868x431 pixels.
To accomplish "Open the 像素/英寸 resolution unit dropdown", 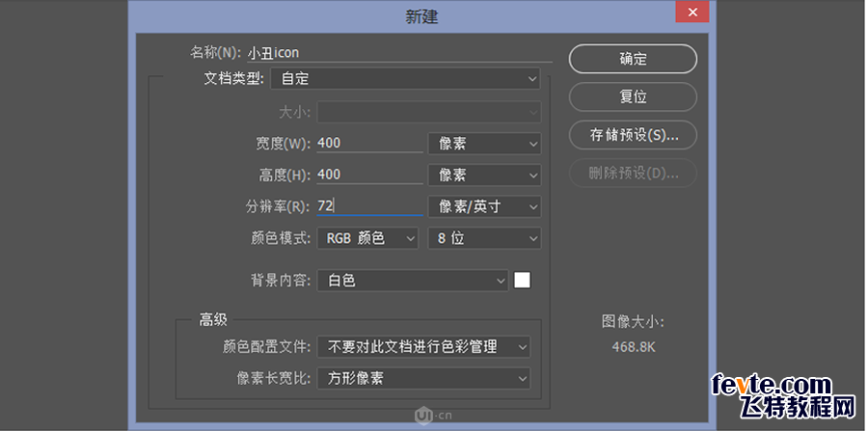I will coord(483,206).
